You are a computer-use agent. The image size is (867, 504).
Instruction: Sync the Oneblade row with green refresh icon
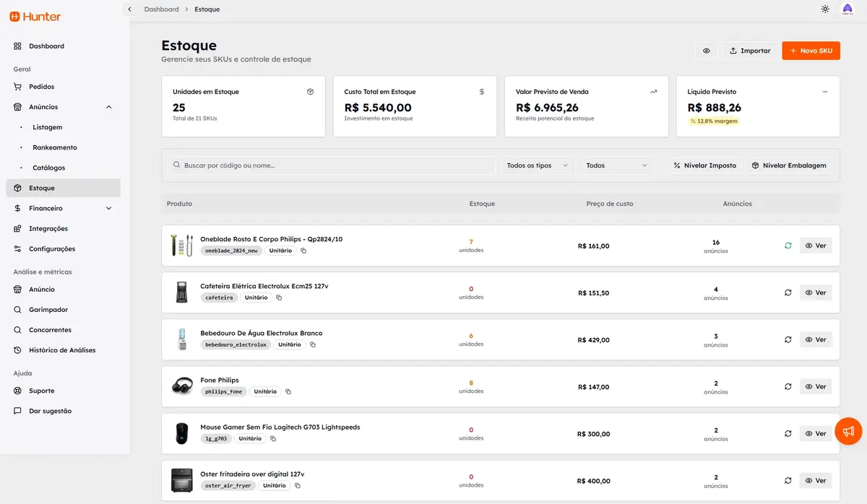[x=788, y=246]
